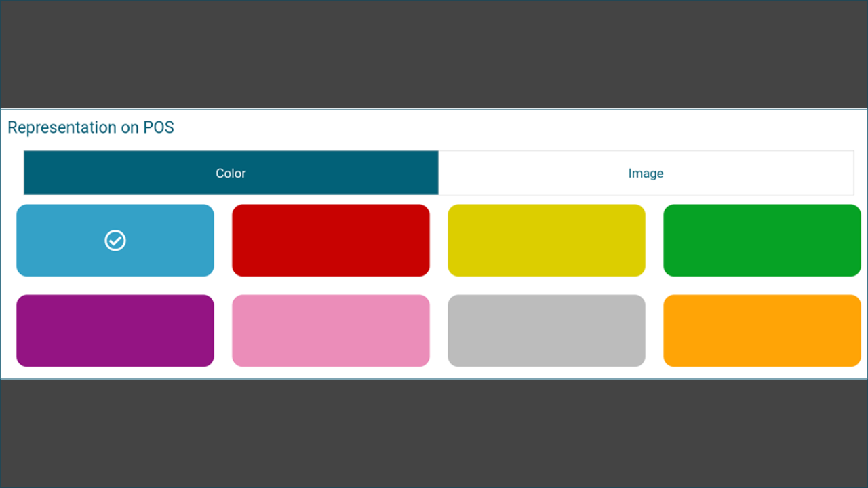
Task: Enable the gray tile option
Action: click(x=547, y=331)
